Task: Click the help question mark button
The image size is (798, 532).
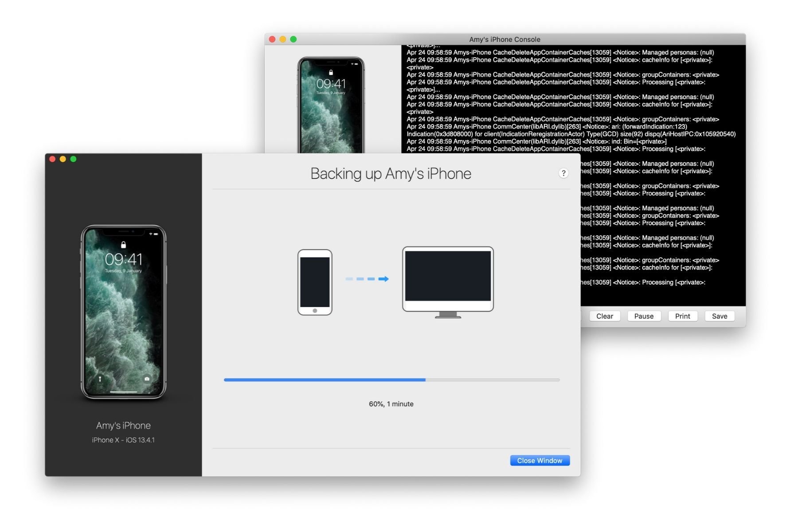Action: (x=563, y=173)
